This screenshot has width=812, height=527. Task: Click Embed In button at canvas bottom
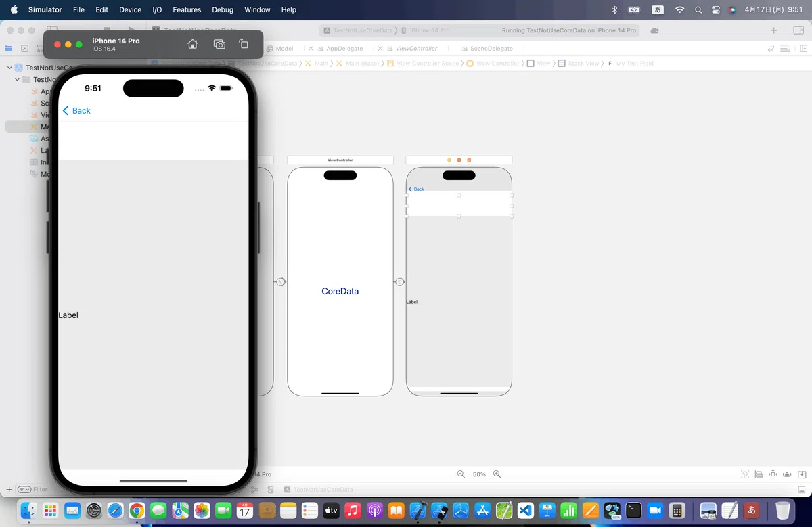click(x=800, y=474)
